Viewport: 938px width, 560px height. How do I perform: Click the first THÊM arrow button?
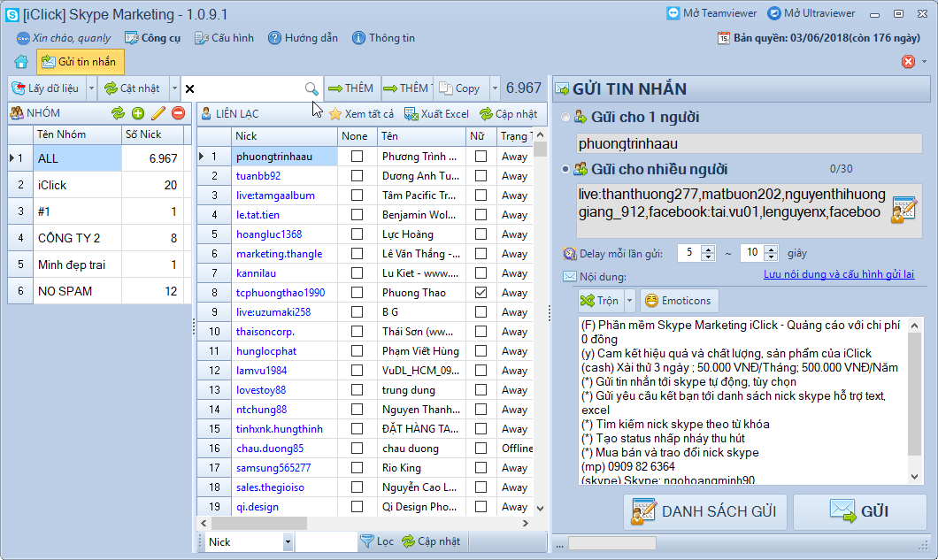coord(351,88)
